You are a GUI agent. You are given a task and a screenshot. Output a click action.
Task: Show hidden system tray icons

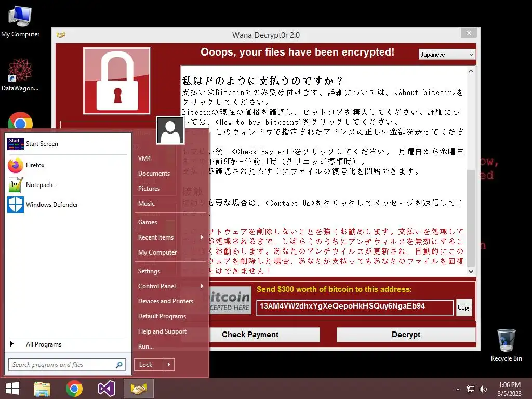click(458, 389)
